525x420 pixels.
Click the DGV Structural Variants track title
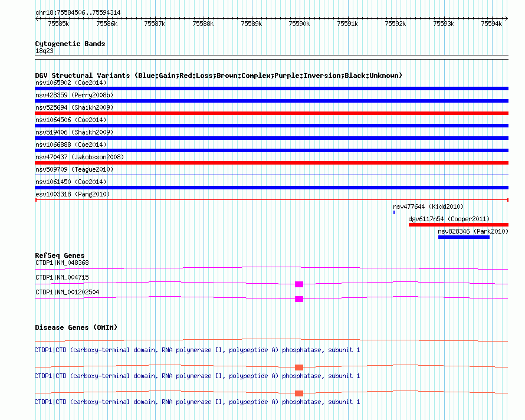(219, 76)
